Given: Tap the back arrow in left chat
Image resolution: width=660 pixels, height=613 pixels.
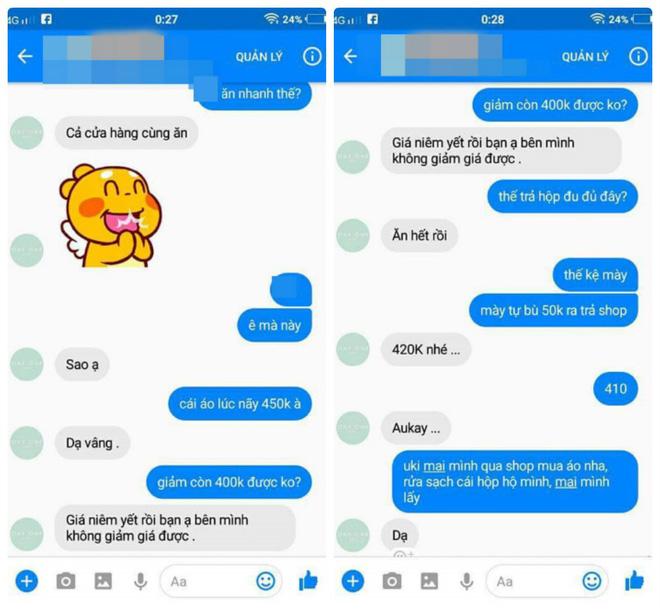Looking at the screenshot, I should tap(25, 56).
